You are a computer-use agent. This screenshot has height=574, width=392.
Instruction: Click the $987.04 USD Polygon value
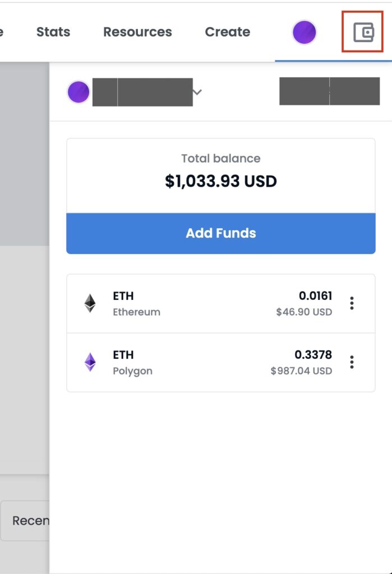tap(301, 371)
